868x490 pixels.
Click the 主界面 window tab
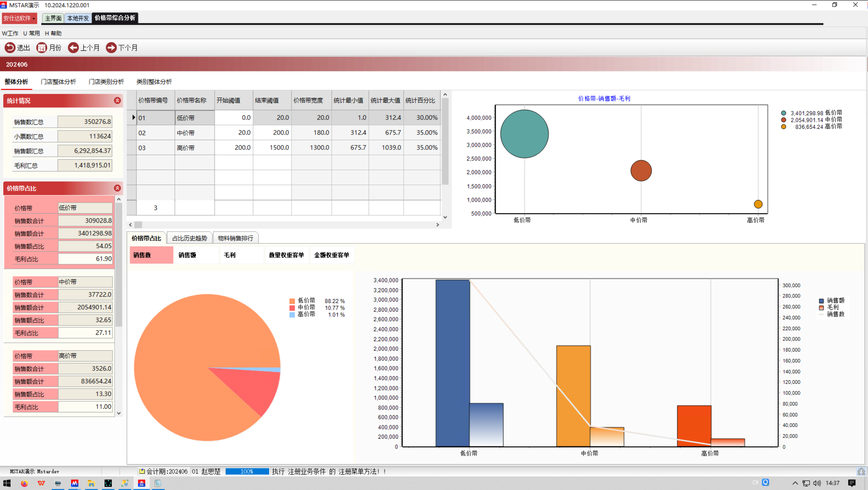tap(53, 18)
